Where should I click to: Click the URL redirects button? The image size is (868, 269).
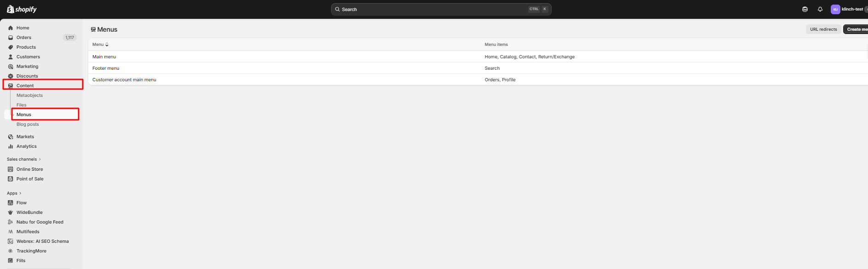(x=823, y=29)
